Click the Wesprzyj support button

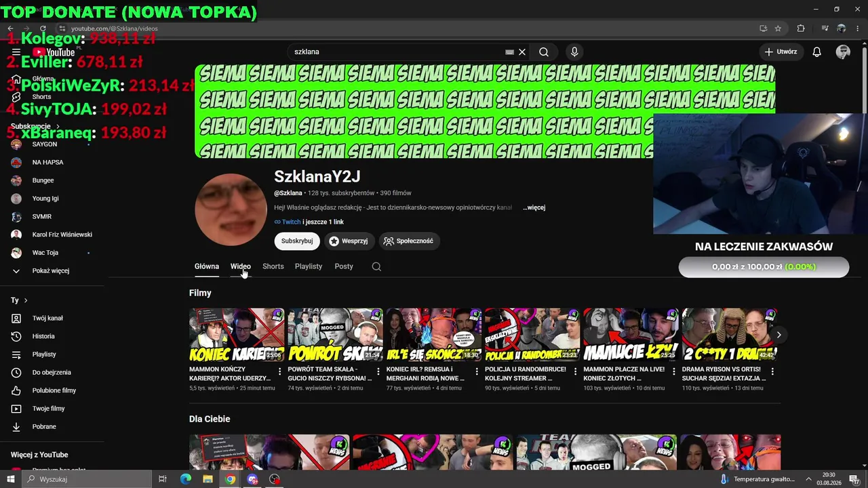349,241
